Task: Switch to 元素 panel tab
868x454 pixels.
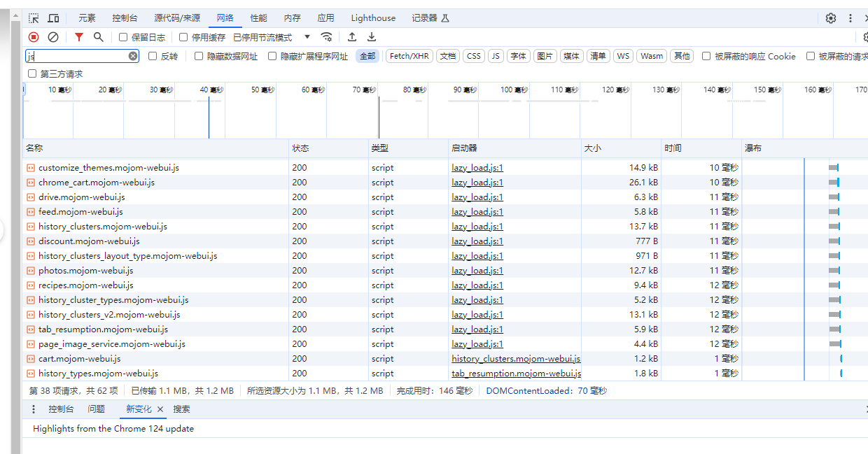Action: click(87, 18)
